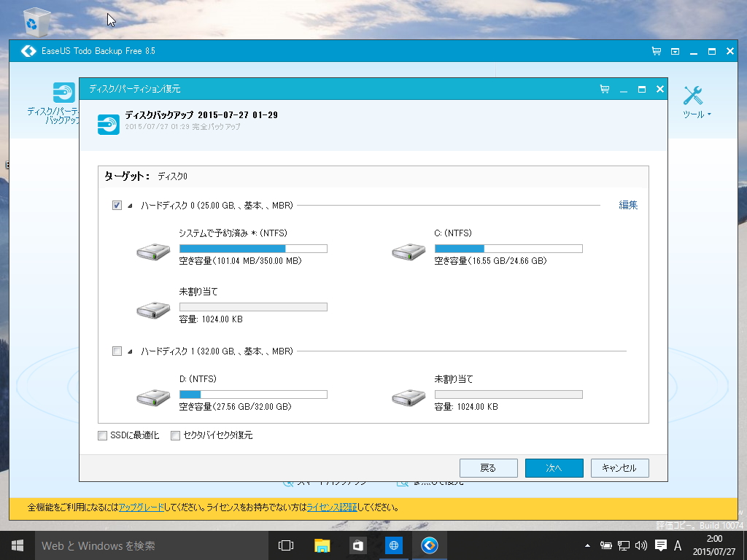747x560 pixels.
Task: Click the ハードディスク 0 (25.00 GB) label
Action: click(217, 205)
